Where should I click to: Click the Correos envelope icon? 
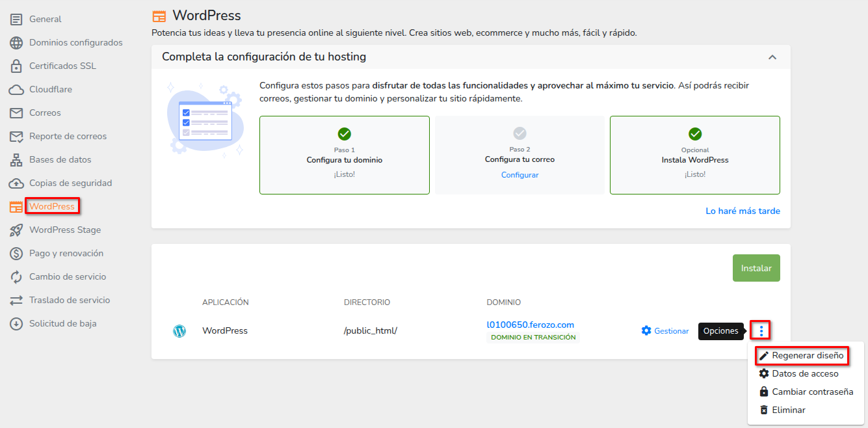pos(16,113)
